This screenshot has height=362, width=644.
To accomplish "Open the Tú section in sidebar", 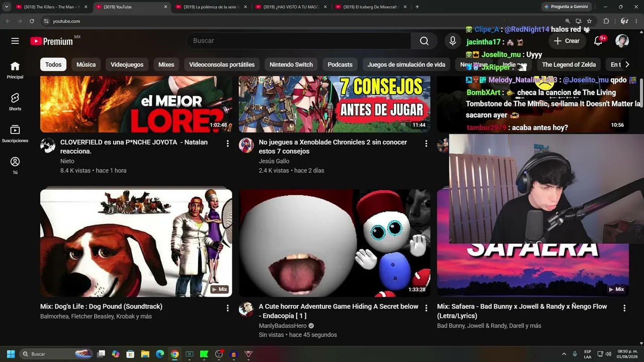I will point(15,165).
